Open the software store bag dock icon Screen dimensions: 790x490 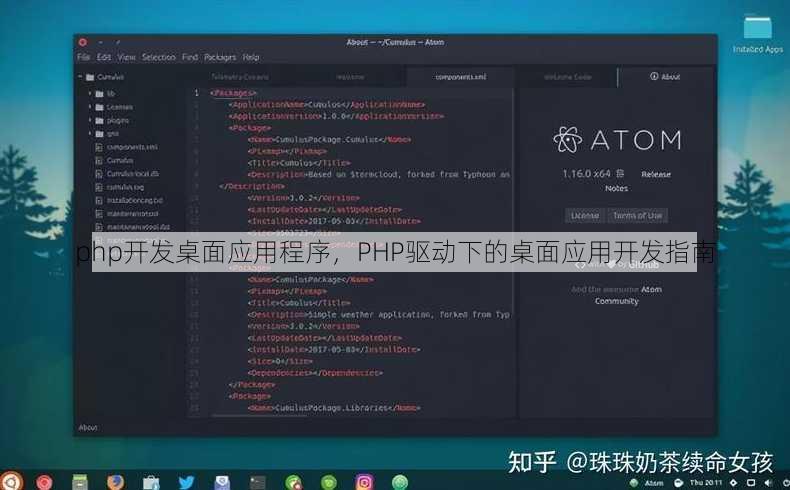151,482
